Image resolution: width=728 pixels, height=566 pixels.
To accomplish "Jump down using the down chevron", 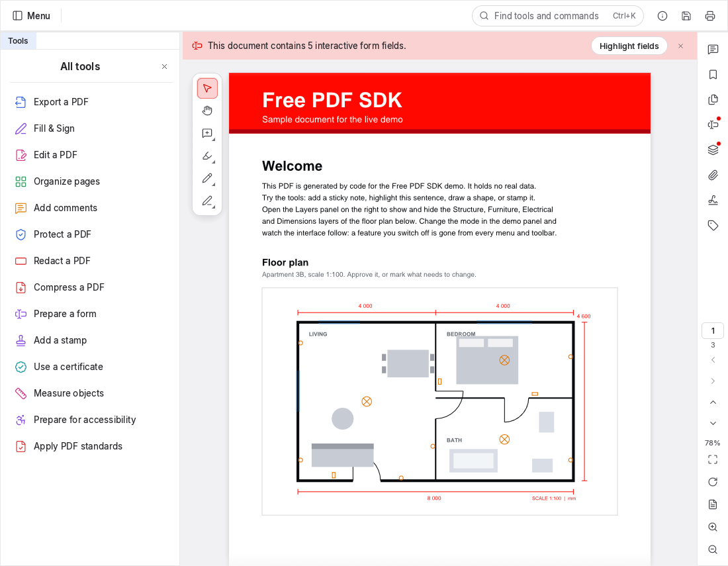I will pyautogui.click(x=713, y=423).
